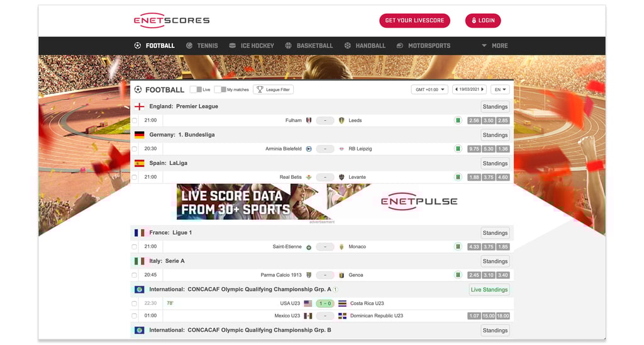Tick the Arminia Bielefeld match checkbox
Viewport: 644px width, 345px height.
pyautogui.click(x=135, y=149)
